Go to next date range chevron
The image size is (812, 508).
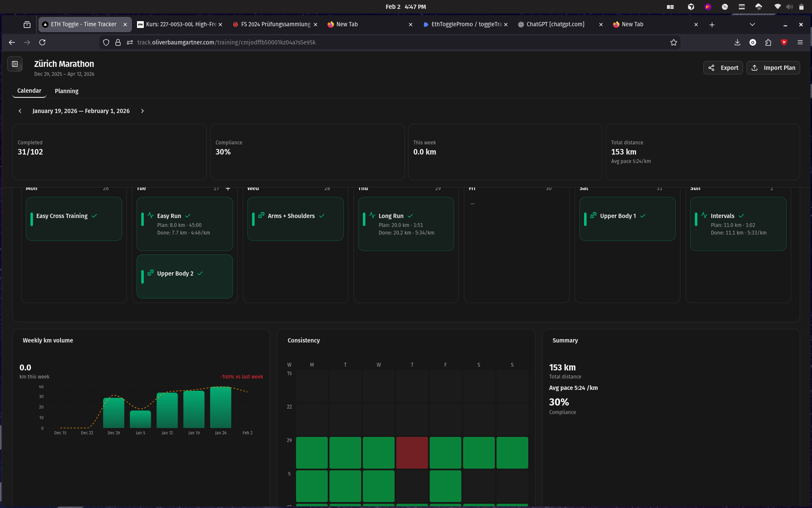pyautogui.click(x=143, y=111)
